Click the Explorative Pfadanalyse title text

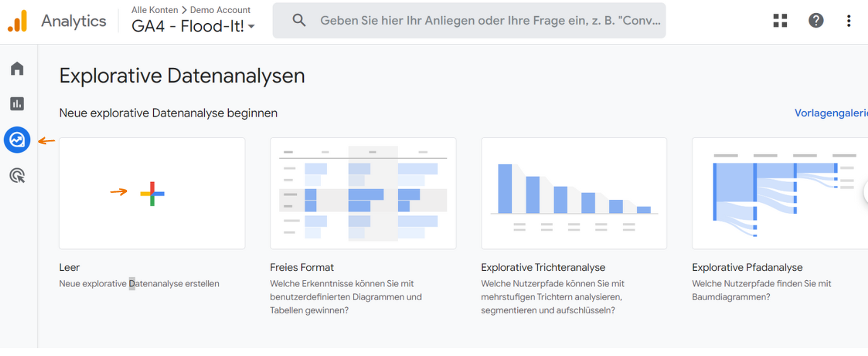click(x=747, y=267)
